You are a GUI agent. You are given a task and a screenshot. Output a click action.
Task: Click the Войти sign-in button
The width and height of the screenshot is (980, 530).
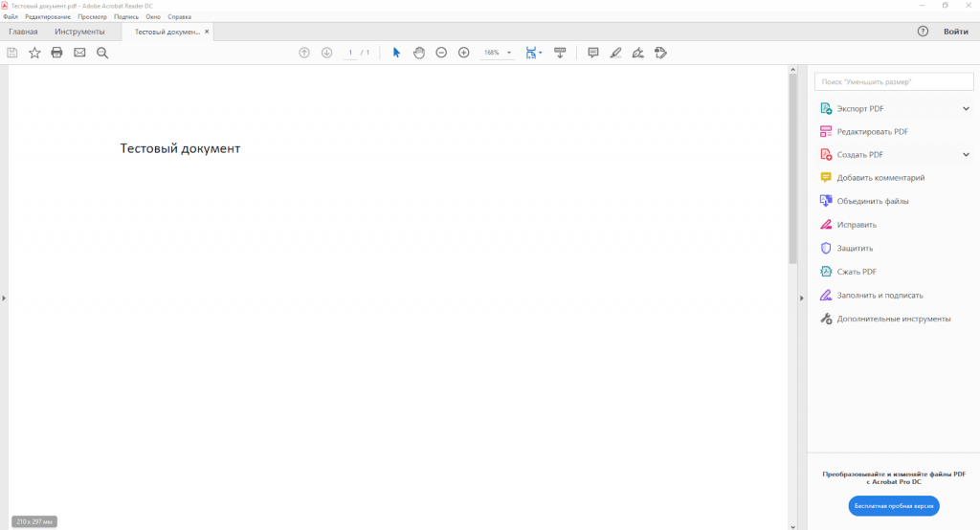956,32
